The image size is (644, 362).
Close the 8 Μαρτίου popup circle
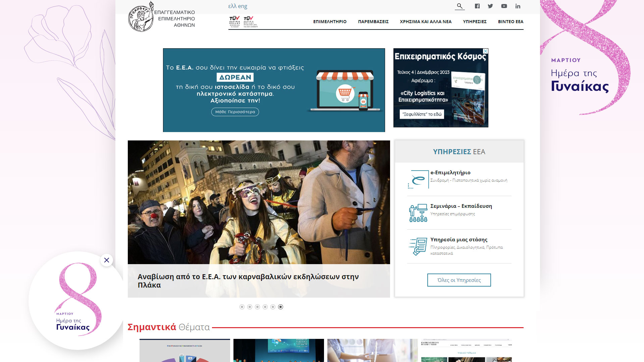pos(107,260)
